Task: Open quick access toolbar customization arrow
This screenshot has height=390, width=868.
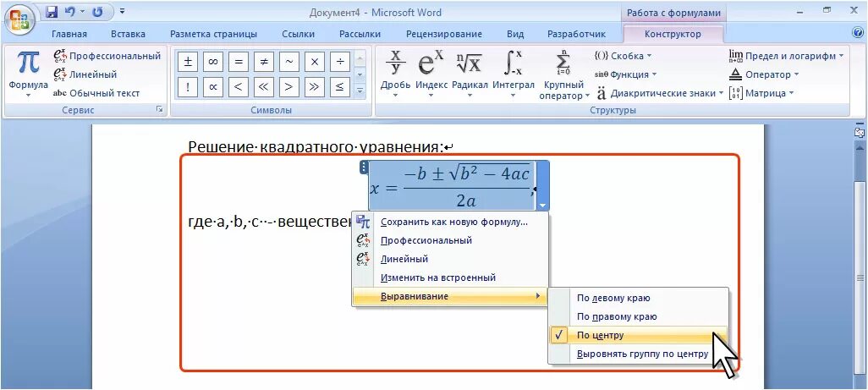Action: click(122, 12)
